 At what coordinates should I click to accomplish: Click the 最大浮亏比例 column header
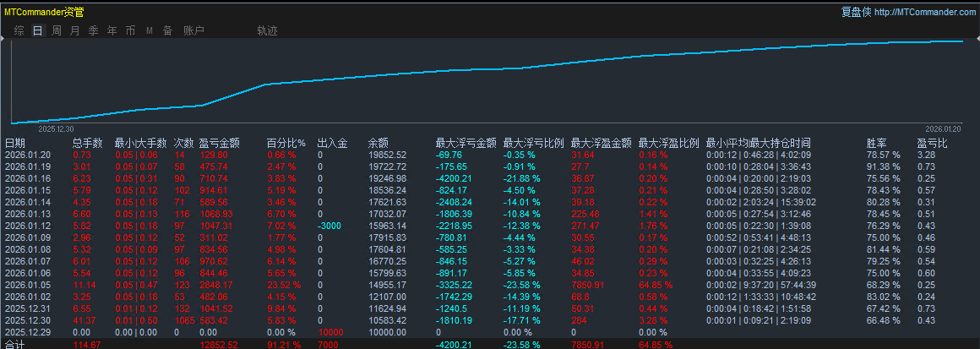click(x=533, y=143)
